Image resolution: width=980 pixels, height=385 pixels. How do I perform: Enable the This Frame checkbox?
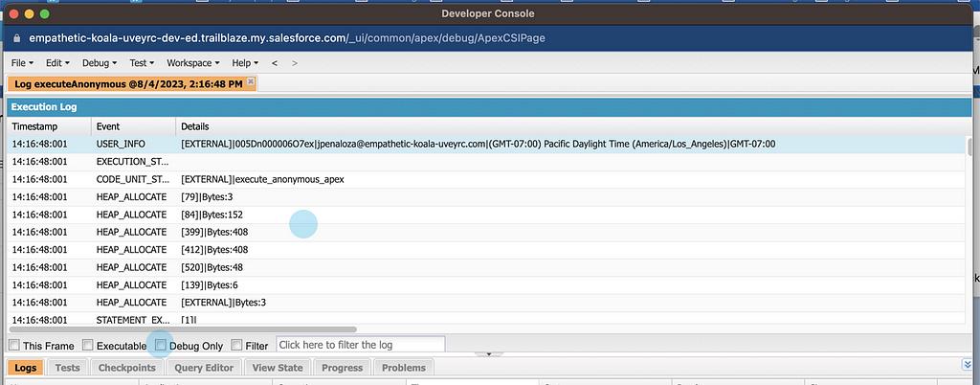pos(14,345)
